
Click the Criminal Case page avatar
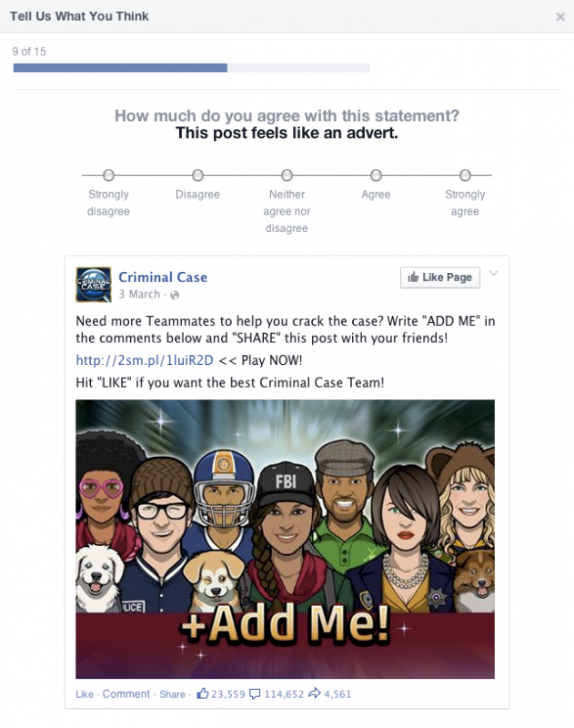(x=94, y=285)
